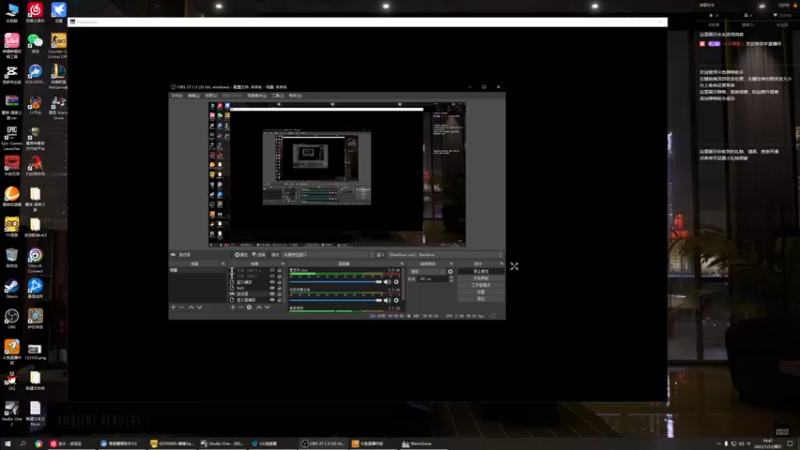The width and height of the screenshot is (800, 450).
Task: Click Audio Mixer vertical scrollbar
Action: click(x=404, y=284)
